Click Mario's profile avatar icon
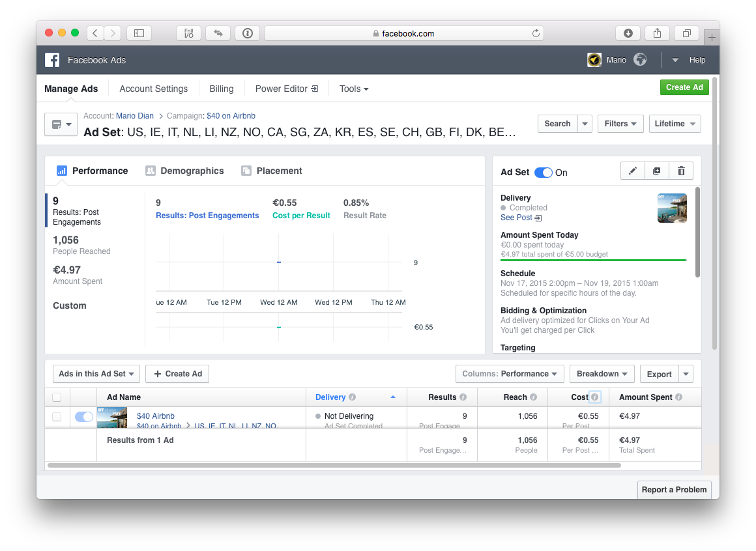The image size is (756, 551). (594, 60)
